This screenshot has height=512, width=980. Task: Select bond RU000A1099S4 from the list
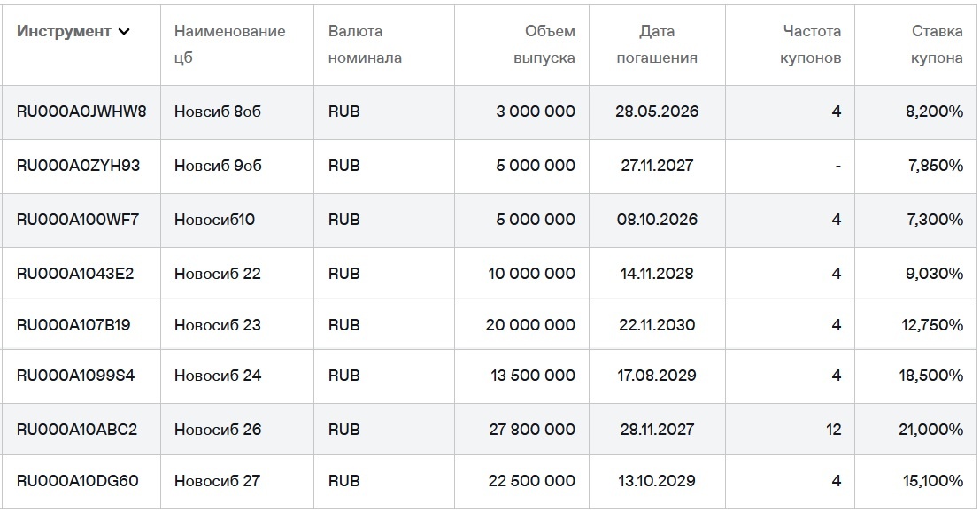[x=82, y=376]
